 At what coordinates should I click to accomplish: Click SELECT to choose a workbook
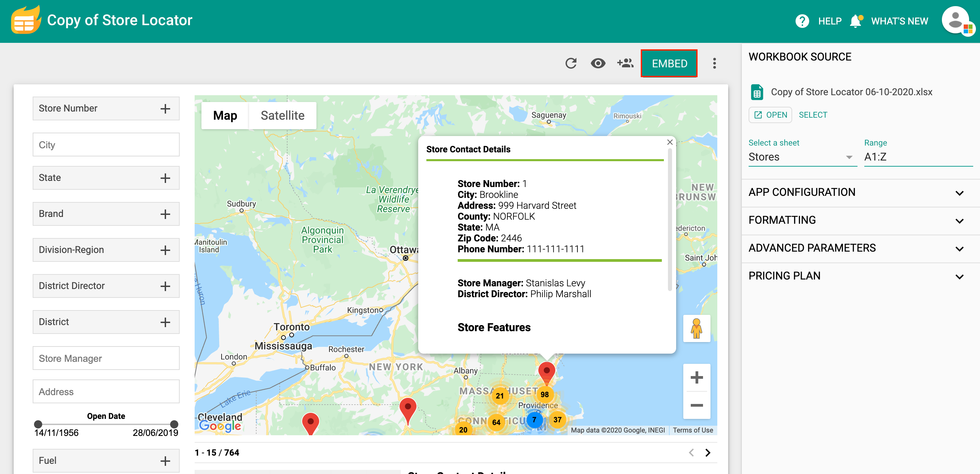click(813, 115)
